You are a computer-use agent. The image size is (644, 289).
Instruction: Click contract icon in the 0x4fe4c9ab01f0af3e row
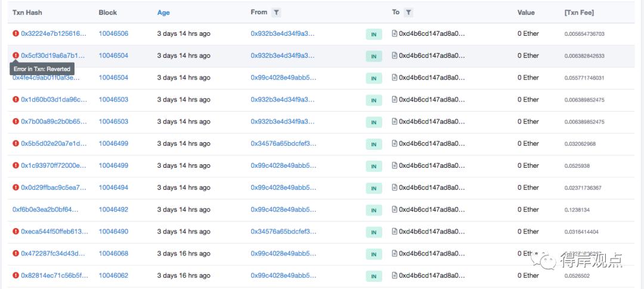point(395,77)
